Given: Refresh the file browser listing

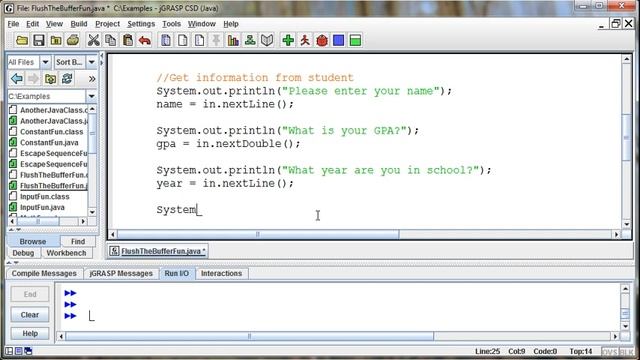Looking at the screenshot, I should pyautogui.click(x=67, y=78).
